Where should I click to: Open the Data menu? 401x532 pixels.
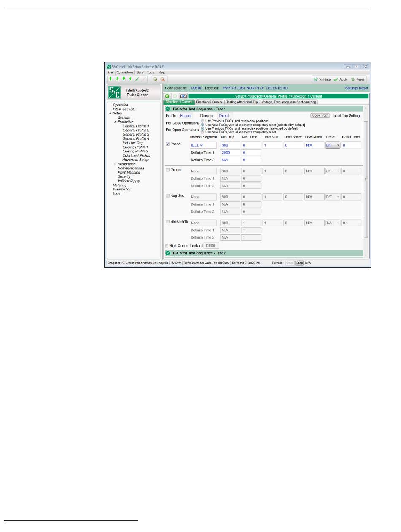140,73
